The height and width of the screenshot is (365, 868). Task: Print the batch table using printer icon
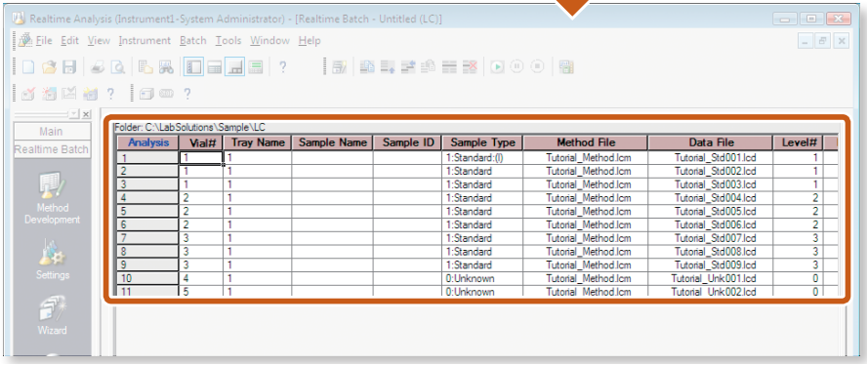tap(98, 67)
